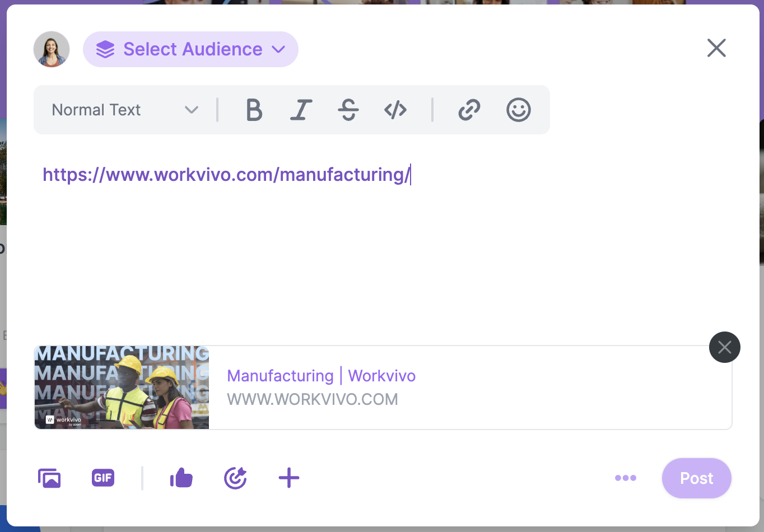Viewport: 764px width, 532px height.
Task: Open the Manufacturing | Workvivo preview title
Action: [x=322, y=376]
